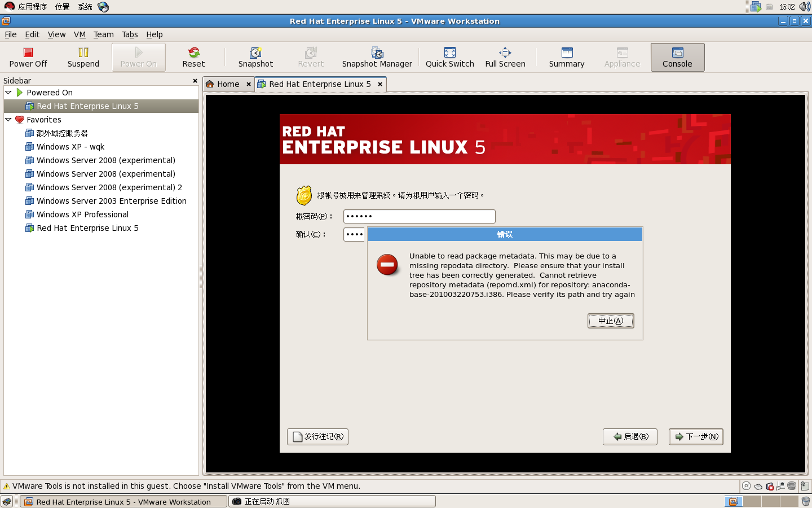Click the sound device status icon

792,486
